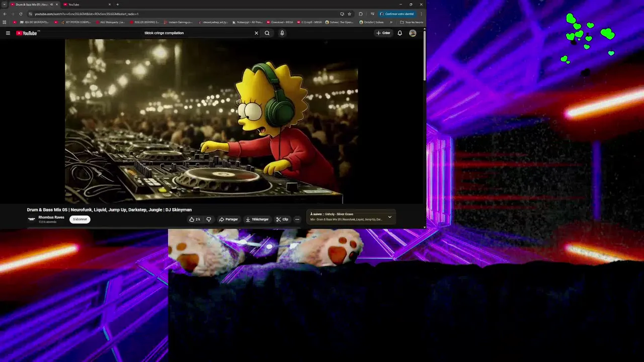Share the video via Partager
This screenshot has height=362, width=644.
228,219
